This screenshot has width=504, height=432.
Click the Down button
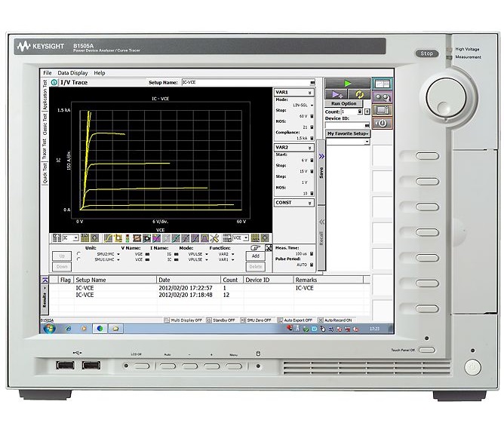tap(62, 267)
